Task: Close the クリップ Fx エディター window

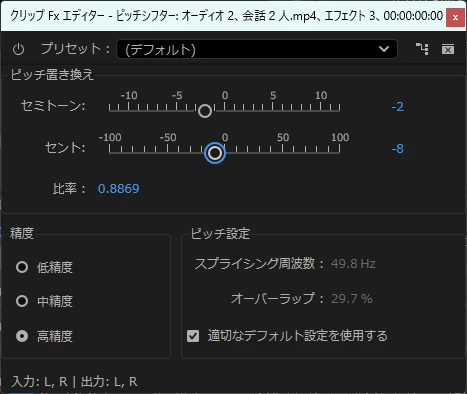Action: pyautogui.click(x=455, y=17)
